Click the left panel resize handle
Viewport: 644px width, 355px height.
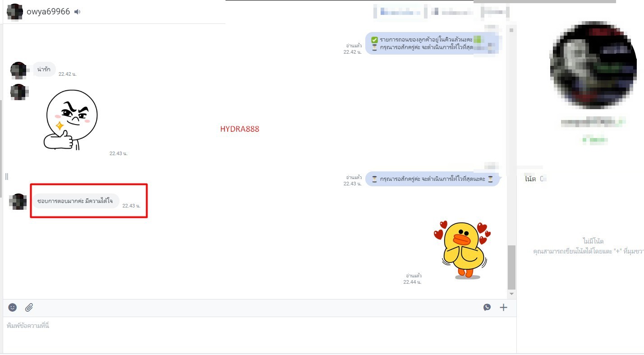point(6,176)
